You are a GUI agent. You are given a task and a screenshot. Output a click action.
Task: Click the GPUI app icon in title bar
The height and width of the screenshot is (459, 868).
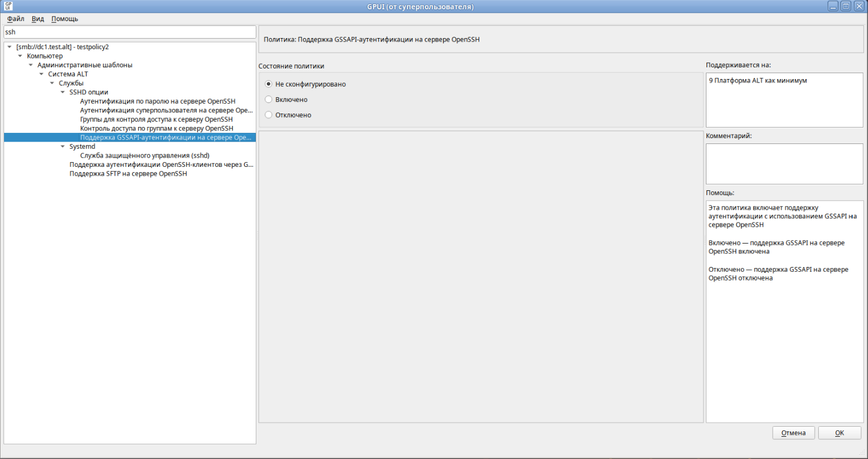[8, 6]
